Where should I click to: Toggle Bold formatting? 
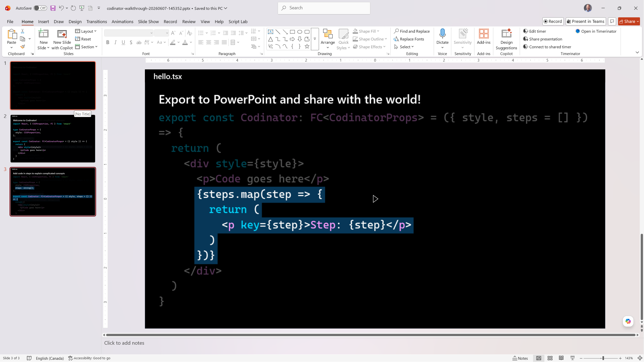point(108,42)
